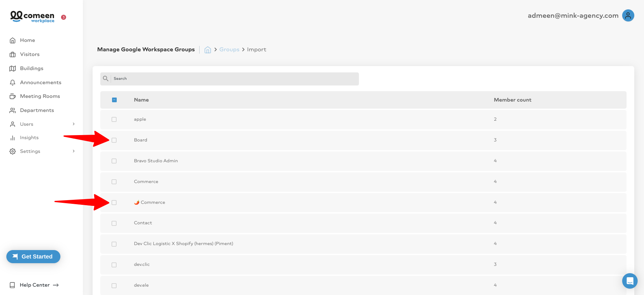
Task: Check the pepper Commerce group checkbox
Action: 114,202
